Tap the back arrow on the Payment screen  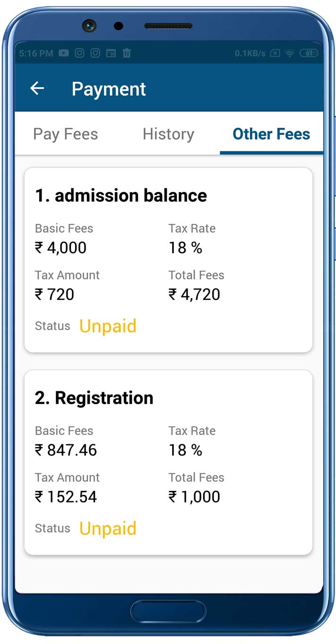point(37,88)
